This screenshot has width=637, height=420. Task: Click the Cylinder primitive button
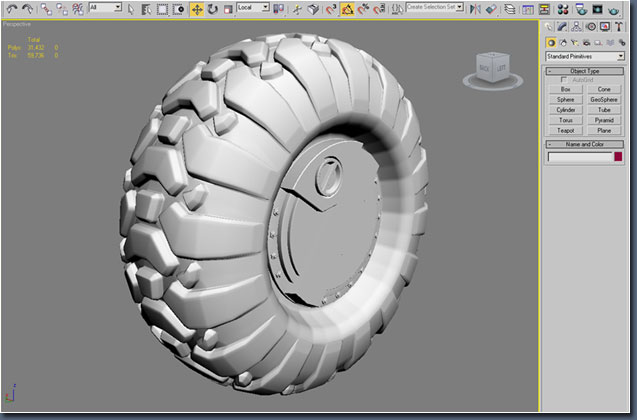[x=566, y=110]
